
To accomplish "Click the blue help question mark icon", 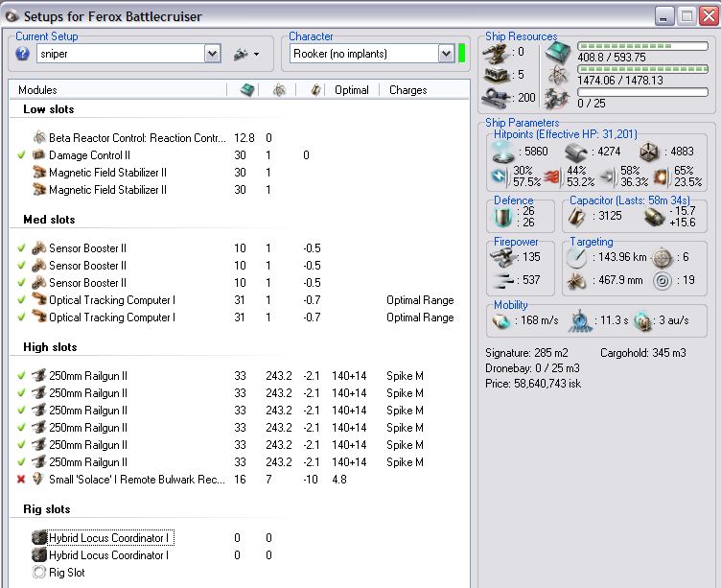I will pos(23,54).
